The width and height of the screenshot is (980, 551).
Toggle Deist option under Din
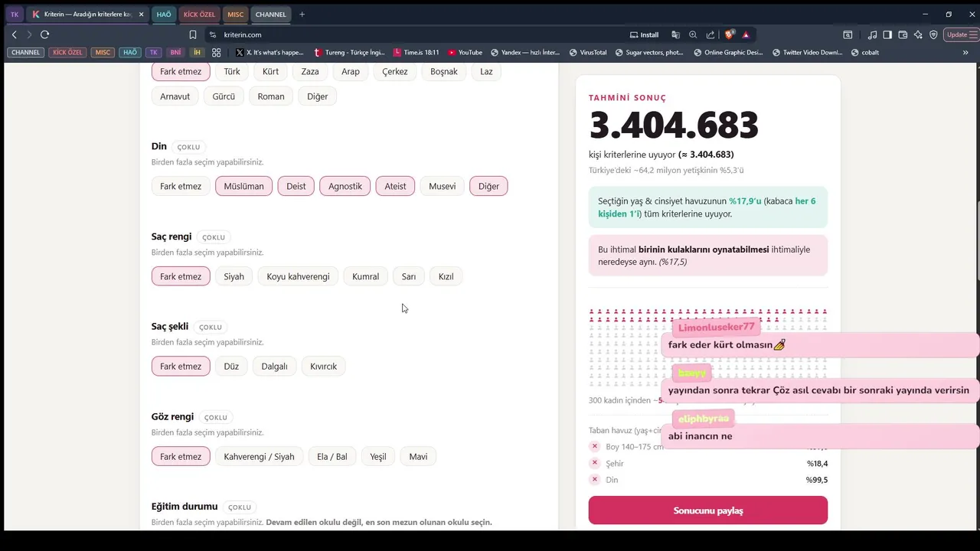pyautogui.click(x=296, y=186)
